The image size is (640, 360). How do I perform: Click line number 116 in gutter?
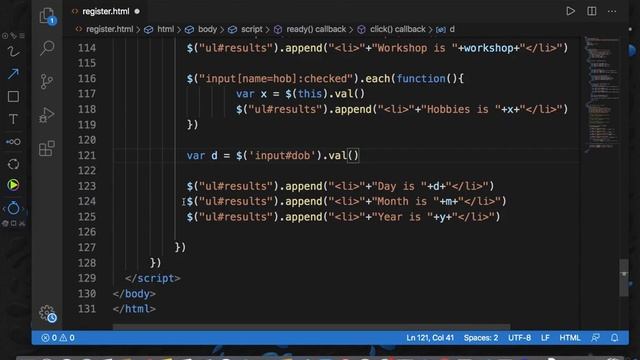point(87,78)
